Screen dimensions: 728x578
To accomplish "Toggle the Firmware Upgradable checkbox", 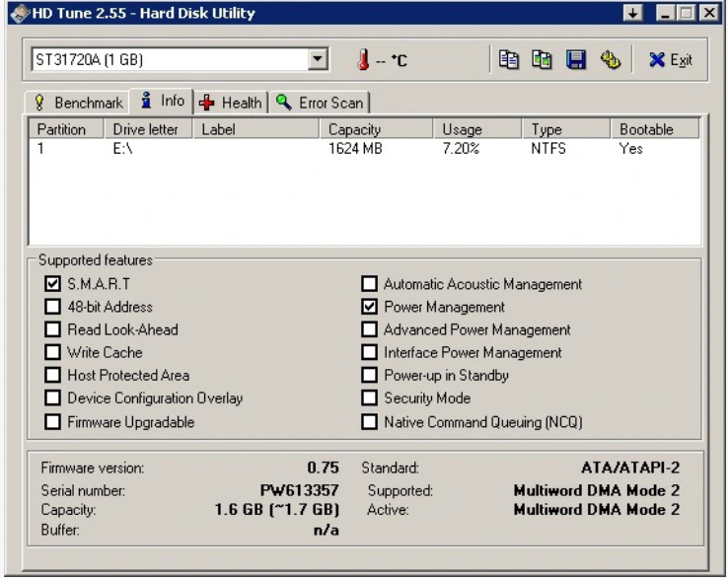I will [52, 422].
